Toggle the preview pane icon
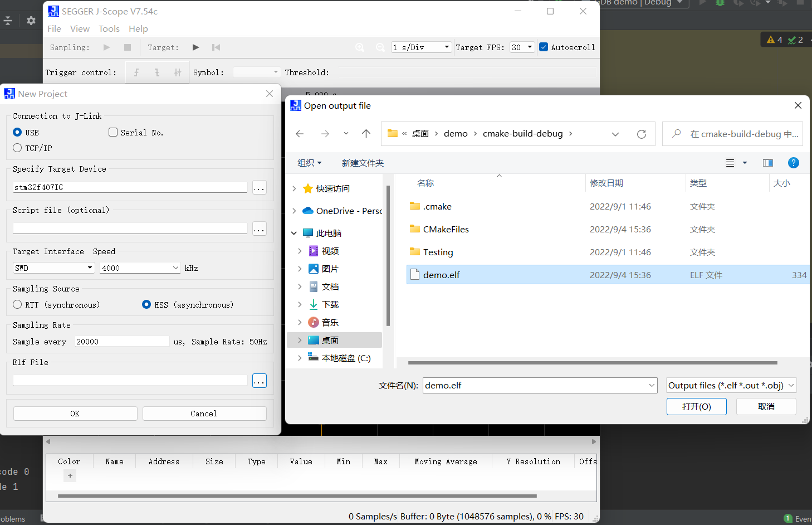812x525 pixels. click(767, 163)
